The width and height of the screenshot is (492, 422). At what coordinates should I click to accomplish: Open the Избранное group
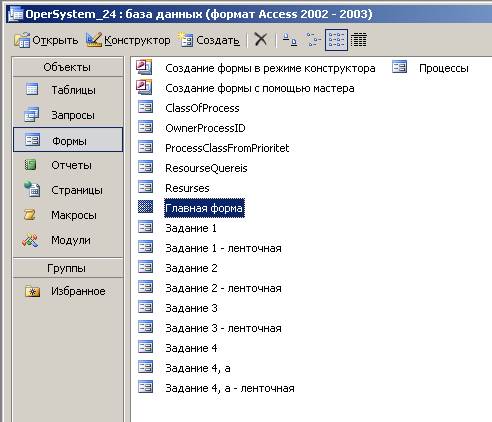click(x=68, y=291)
